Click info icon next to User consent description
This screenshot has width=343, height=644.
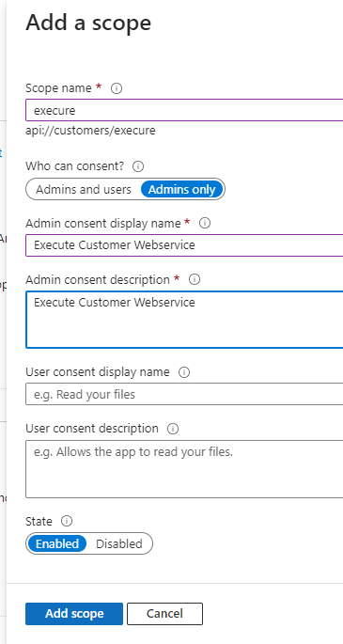tap(173, 429)
